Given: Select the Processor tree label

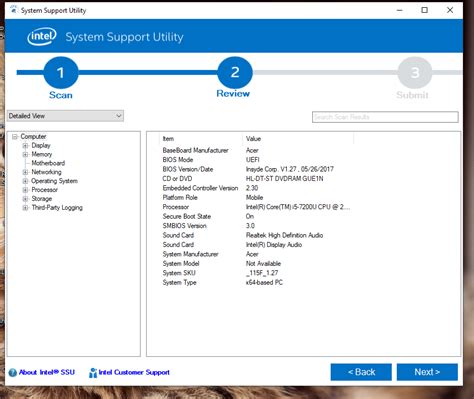Looking at the screenshot, I should (x=45, y=190).
